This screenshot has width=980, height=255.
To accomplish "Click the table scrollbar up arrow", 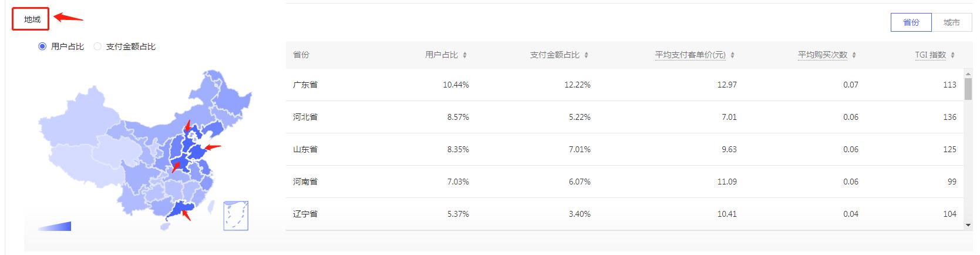I will pyautogui.click(x=968, y=73).
